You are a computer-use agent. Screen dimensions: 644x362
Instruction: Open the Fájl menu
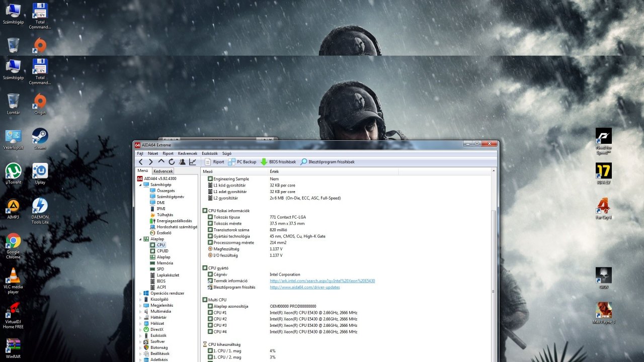coord(140,153)
